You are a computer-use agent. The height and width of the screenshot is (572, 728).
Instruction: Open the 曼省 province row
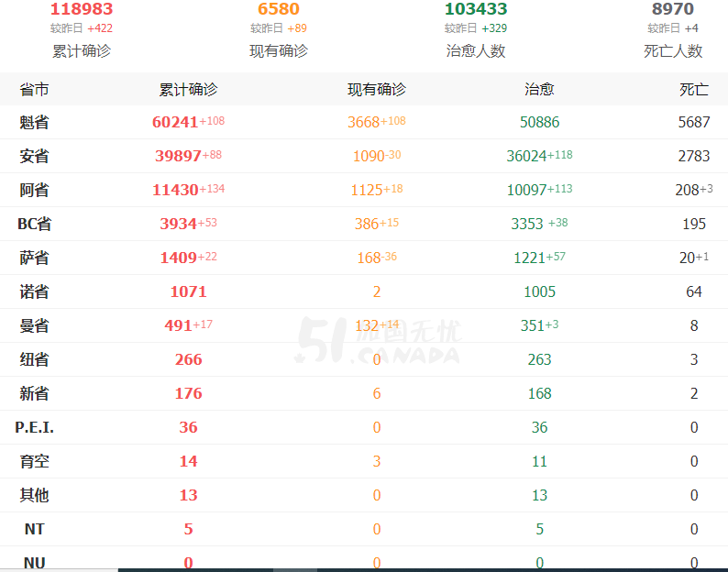click(x=364, y=325)
